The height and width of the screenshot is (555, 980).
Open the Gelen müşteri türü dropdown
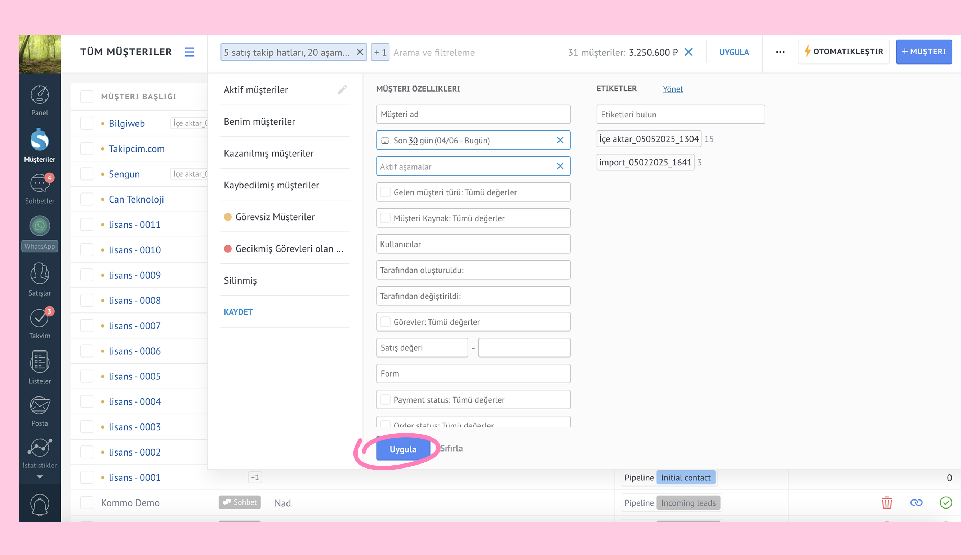pyautogui.click(x=473, y=192)
